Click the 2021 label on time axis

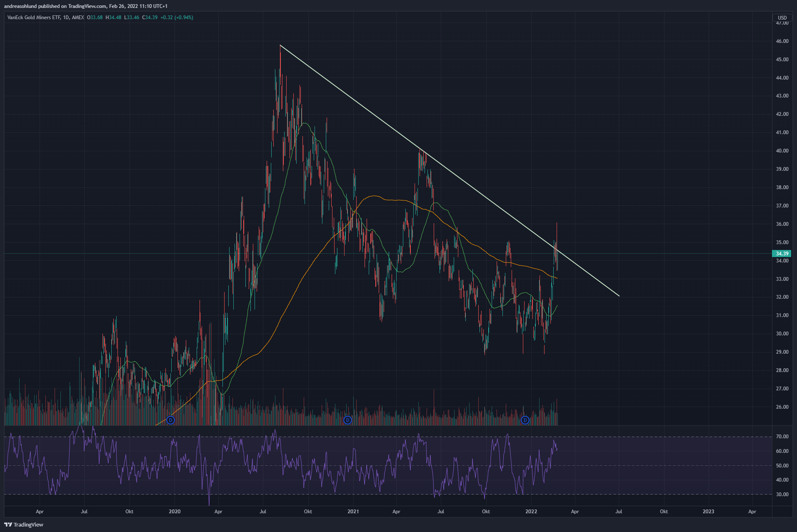(353, 511)
